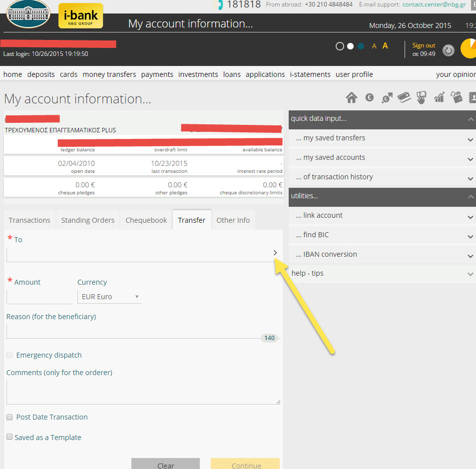
Task: Click the 0.00 € cheque pledges value
Action: tap(85, 185)
